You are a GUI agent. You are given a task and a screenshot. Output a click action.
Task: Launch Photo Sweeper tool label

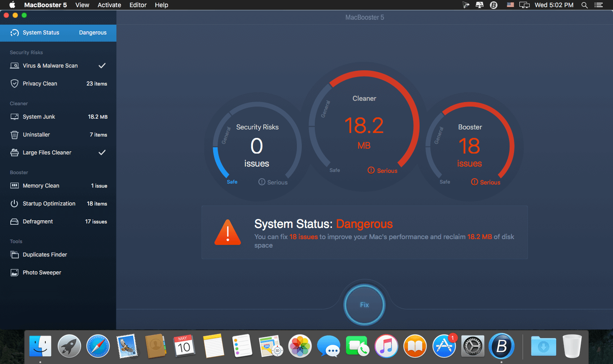pyautogui.click(x=42, y=273)
